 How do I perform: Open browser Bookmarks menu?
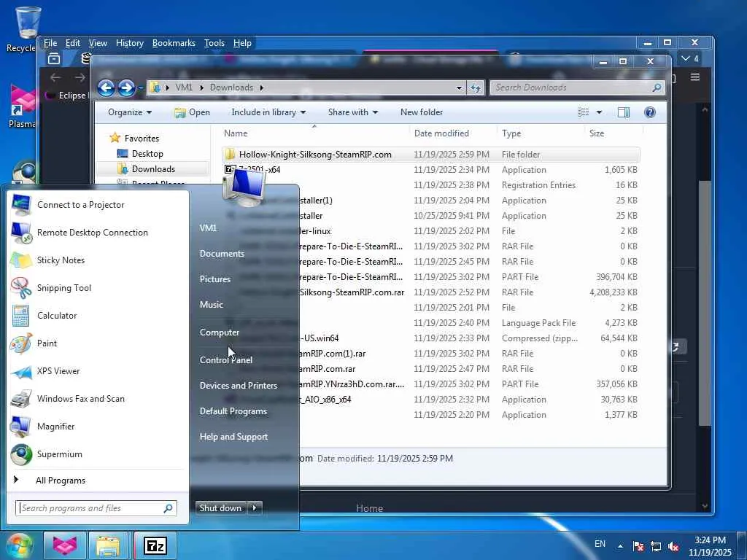(x=174, y=43)
